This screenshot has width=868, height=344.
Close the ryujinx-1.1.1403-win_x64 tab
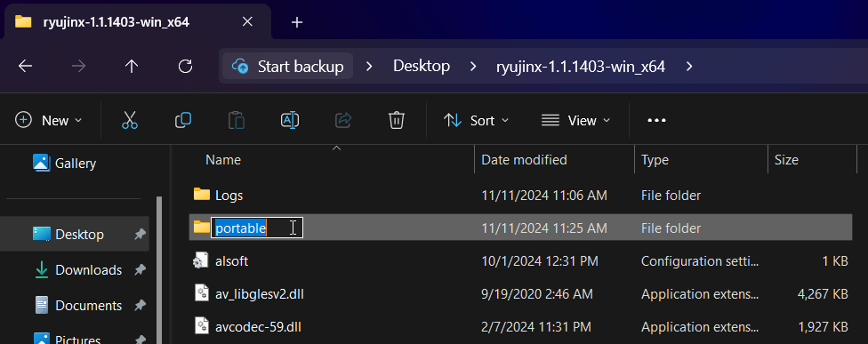(x=247, y=21)
